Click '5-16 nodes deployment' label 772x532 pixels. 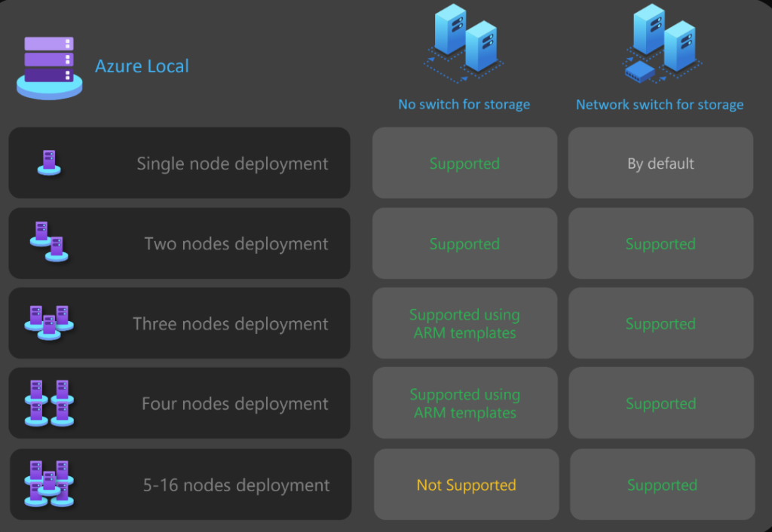pos(236,485)
